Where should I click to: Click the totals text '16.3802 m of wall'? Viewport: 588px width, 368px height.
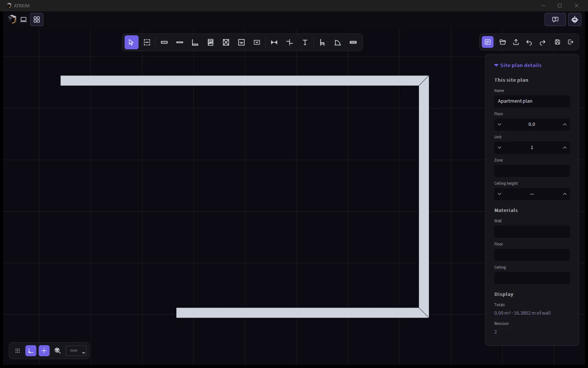(x=532, y=313)
